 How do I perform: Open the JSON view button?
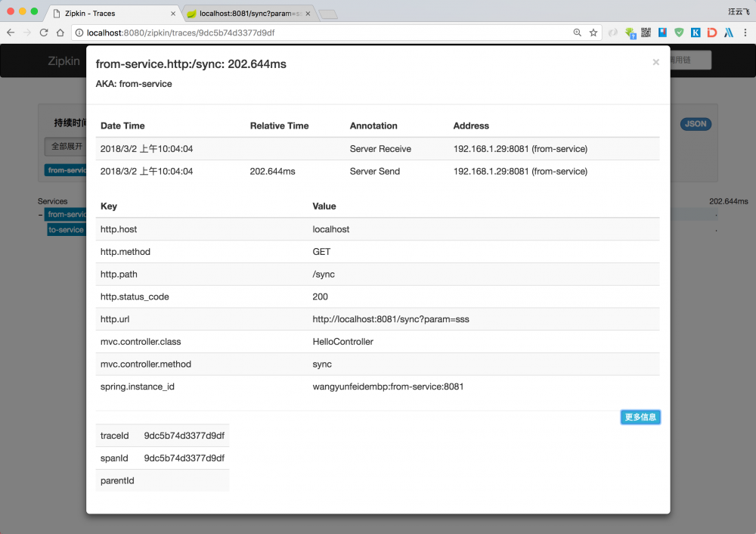[696, 124]
